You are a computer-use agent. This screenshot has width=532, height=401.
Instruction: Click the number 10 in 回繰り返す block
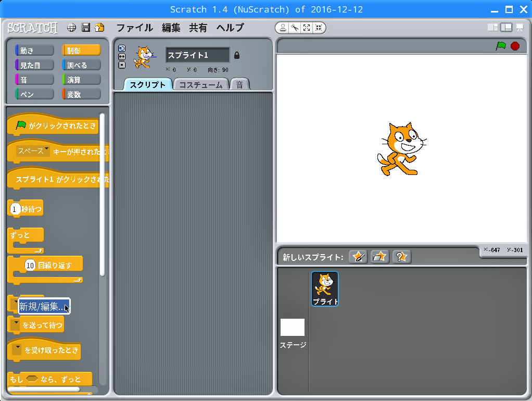coord(30,265)
